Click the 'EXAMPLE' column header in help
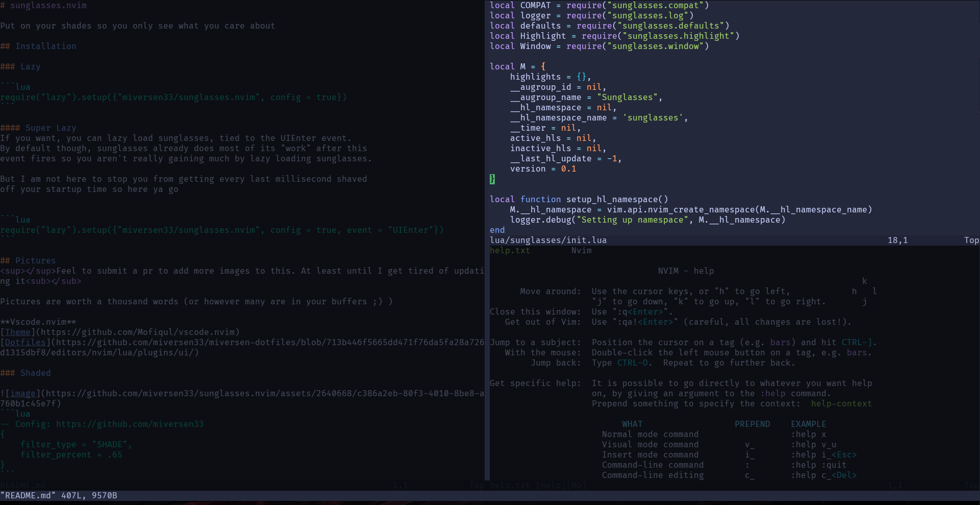 (809, 424)
